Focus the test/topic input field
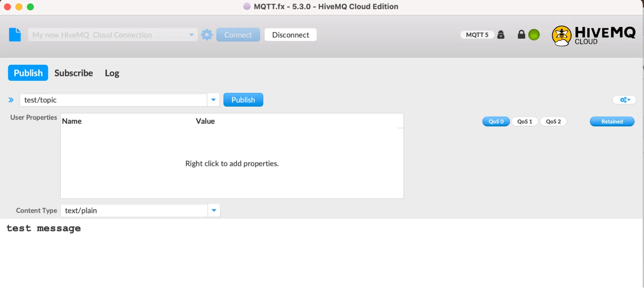The height and width of the screenshot is (288, 644). pyautogui.click(x=113, y=100)
